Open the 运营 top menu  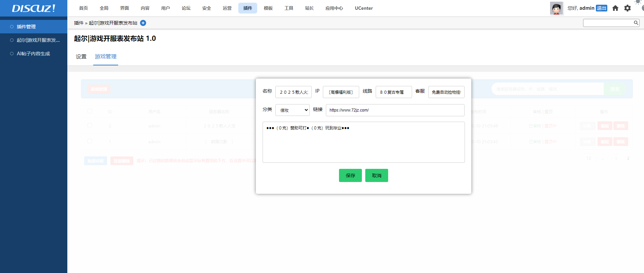click(x=227, y=8)
